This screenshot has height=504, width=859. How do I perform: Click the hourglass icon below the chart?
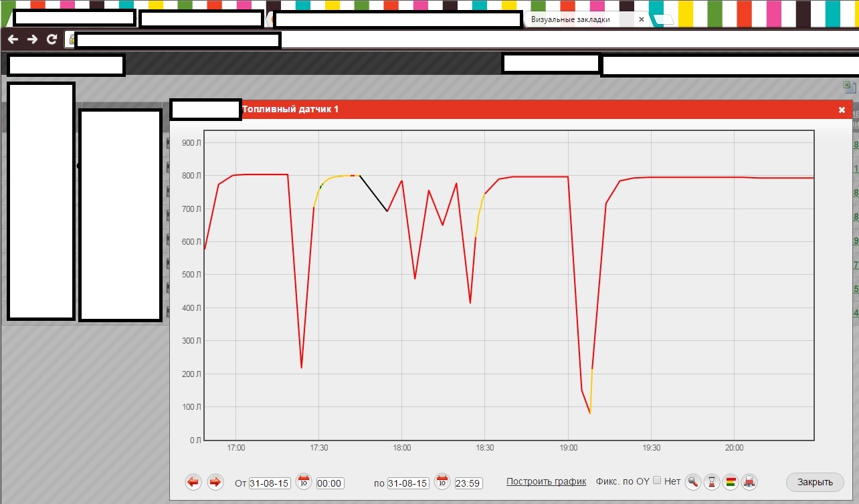coord(712,481)
